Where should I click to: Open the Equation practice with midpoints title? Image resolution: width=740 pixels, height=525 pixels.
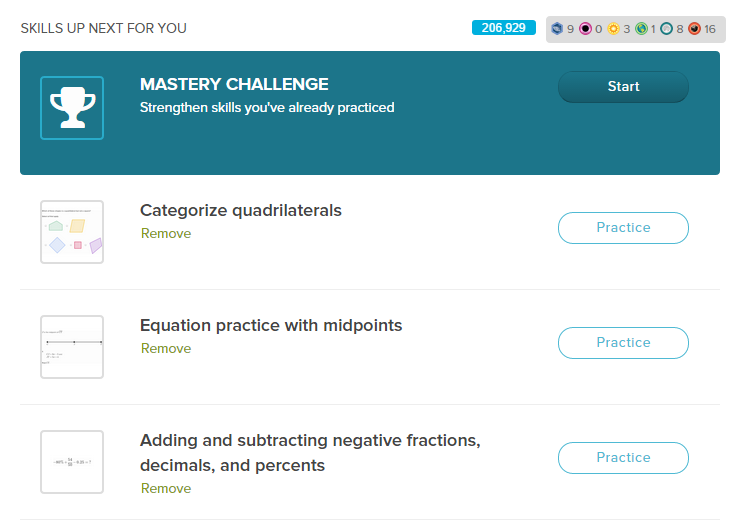point(271,326)
